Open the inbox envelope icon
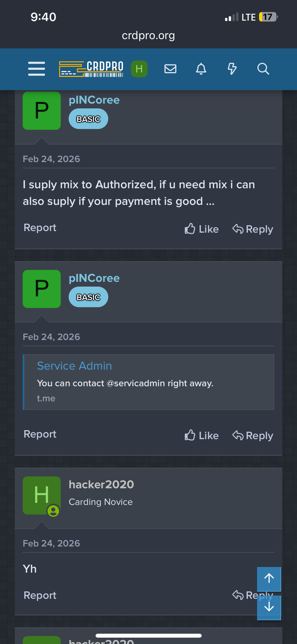297x644 pixels. point(170,69)
